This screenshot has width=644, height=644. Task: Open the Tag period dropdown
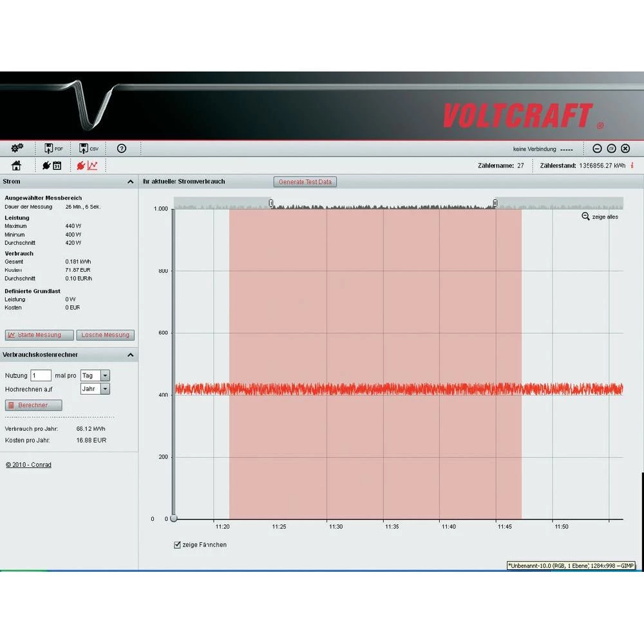pos(105,375)
